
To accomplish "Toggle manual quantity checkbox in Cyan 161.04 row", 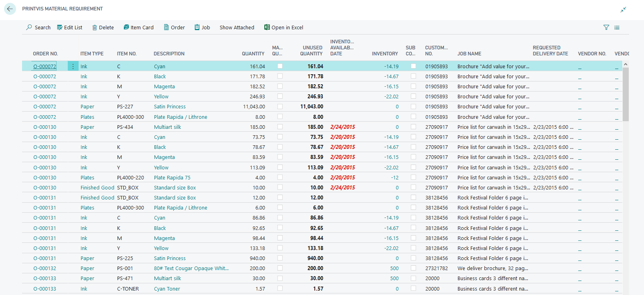I will coord(280,66).
